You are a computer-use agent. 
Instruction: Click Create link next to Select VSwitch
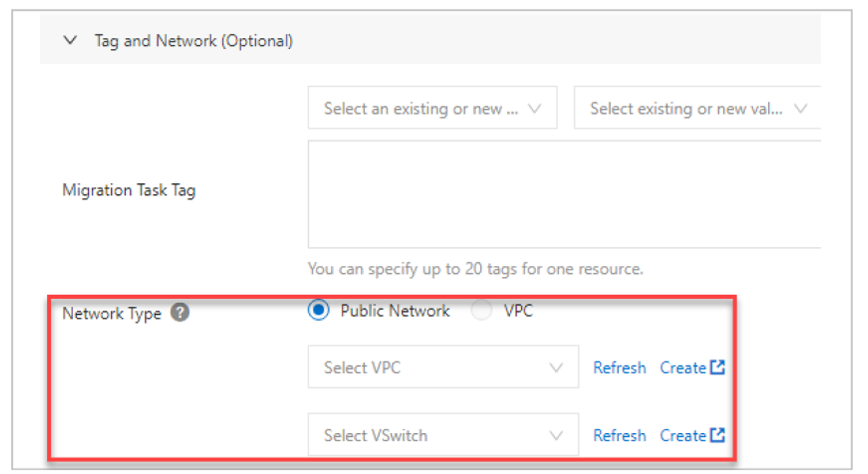tap(682, 435)
